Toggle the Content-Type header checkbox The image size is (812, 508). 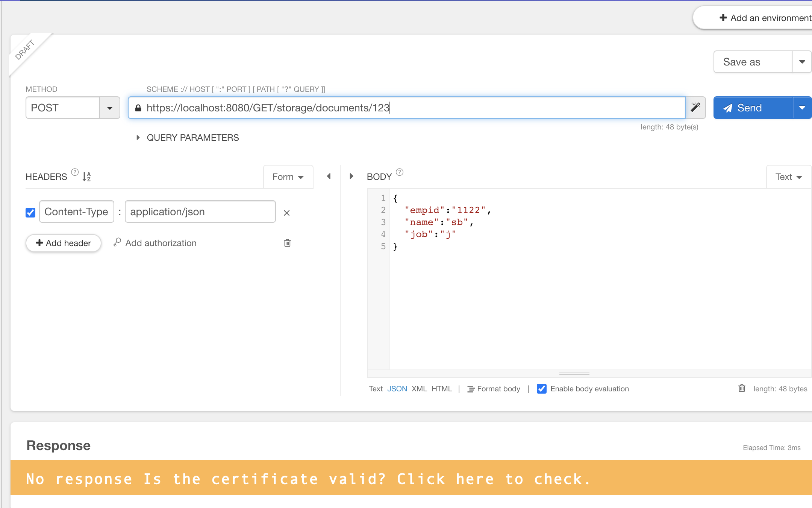tap(30, 213)
